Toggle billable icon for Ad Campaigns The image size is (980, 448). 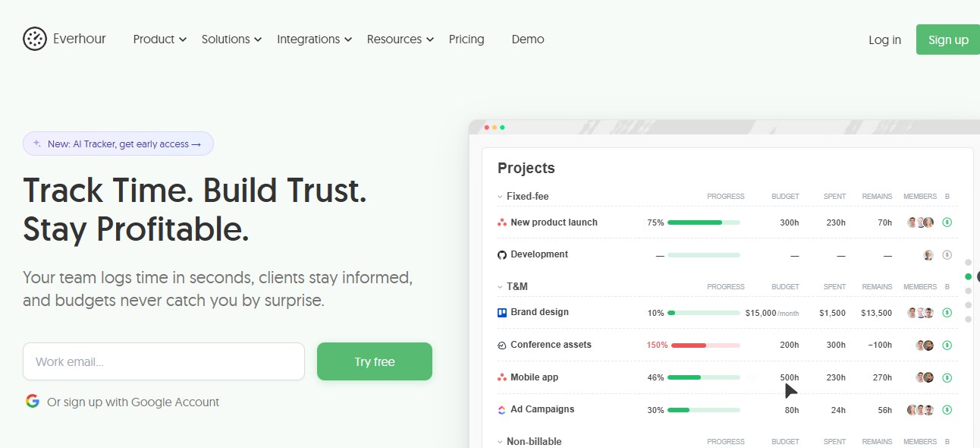(947, 410)
